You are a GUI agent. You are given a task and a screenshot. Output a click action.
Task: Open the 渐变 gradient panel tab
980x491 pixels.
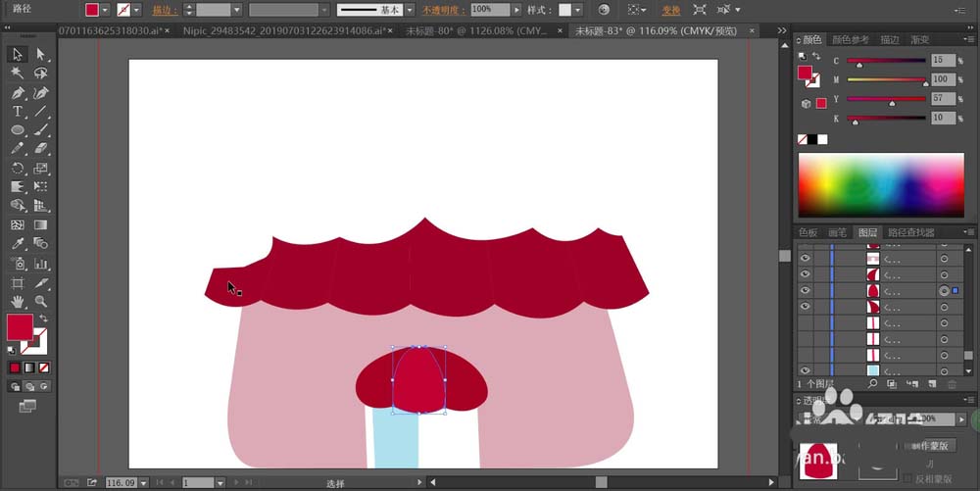(919, 39)
